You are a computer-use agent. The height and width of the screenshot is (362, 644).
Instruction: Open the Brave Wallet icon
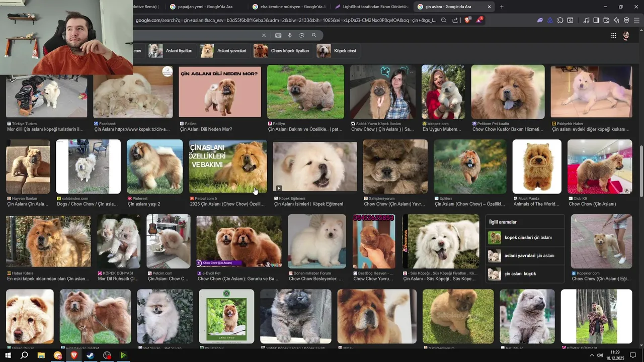point(606,20)
